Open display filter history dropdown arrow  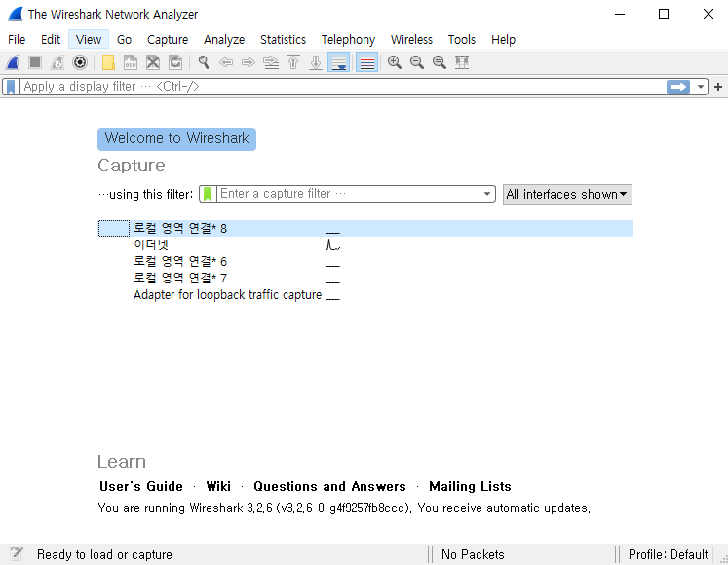(x=700, y=87)
